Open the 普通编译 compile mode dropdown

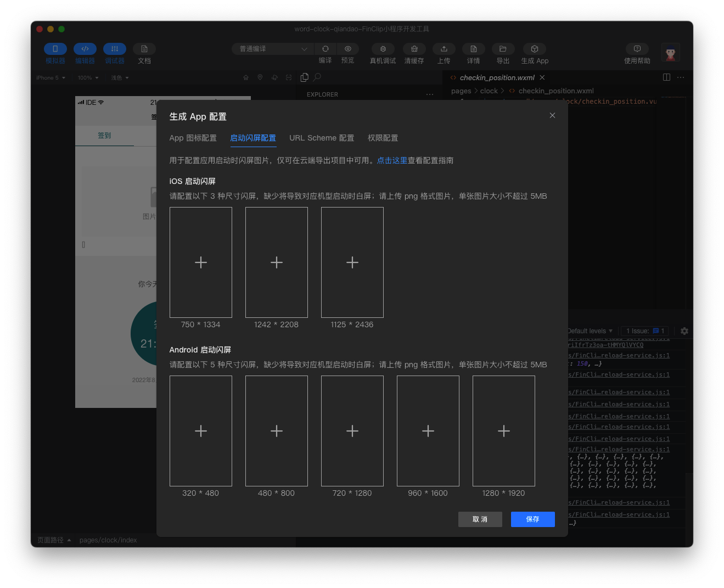(273, 49)
